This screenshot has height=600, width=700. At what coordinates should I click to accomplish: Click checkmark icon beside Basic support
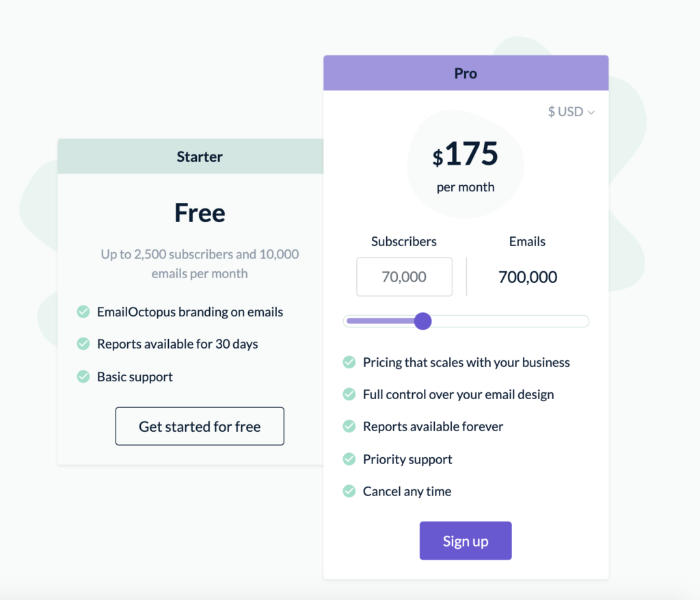pyautogui.click(x=83, y=377)
